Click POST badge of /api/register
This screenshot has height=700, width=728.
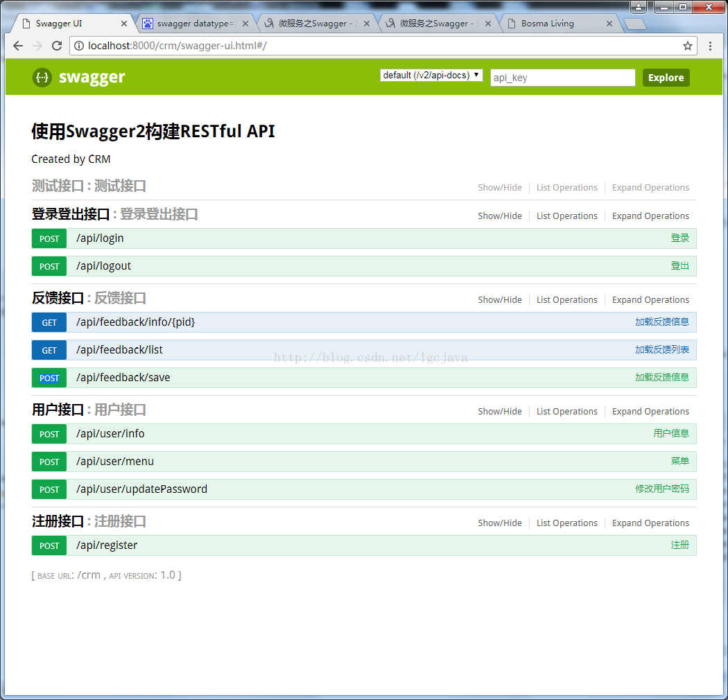pos(49,545)
